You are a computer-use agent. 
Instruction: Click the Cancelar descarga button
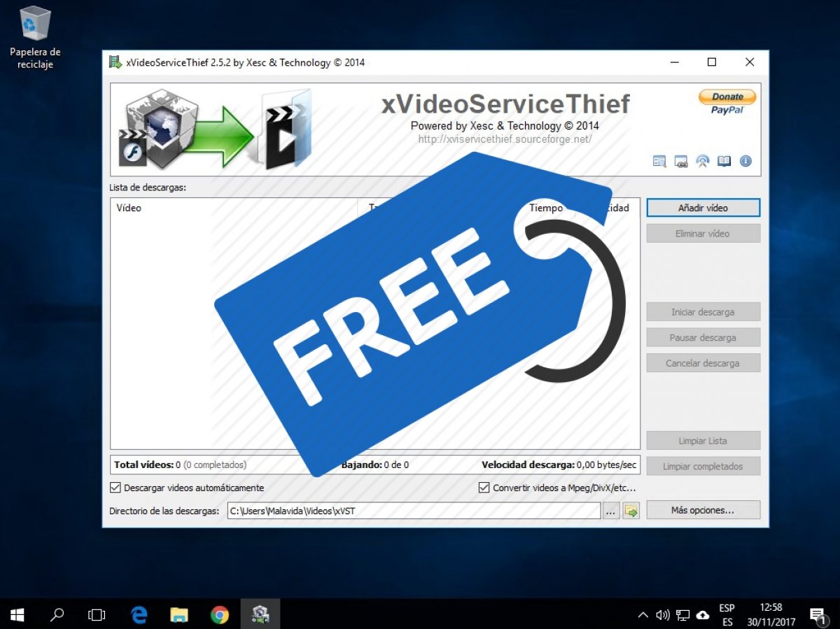(x=703, y=363)
